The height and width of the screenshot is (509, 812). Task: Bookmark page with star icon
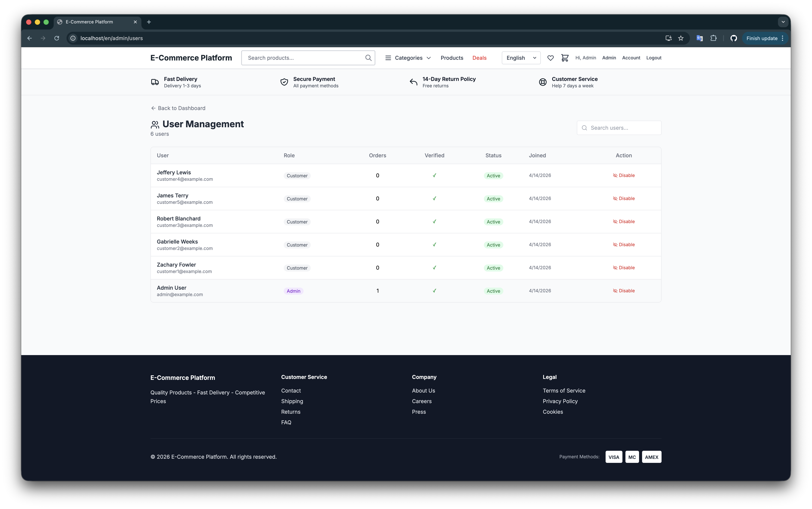coord(681,38)
